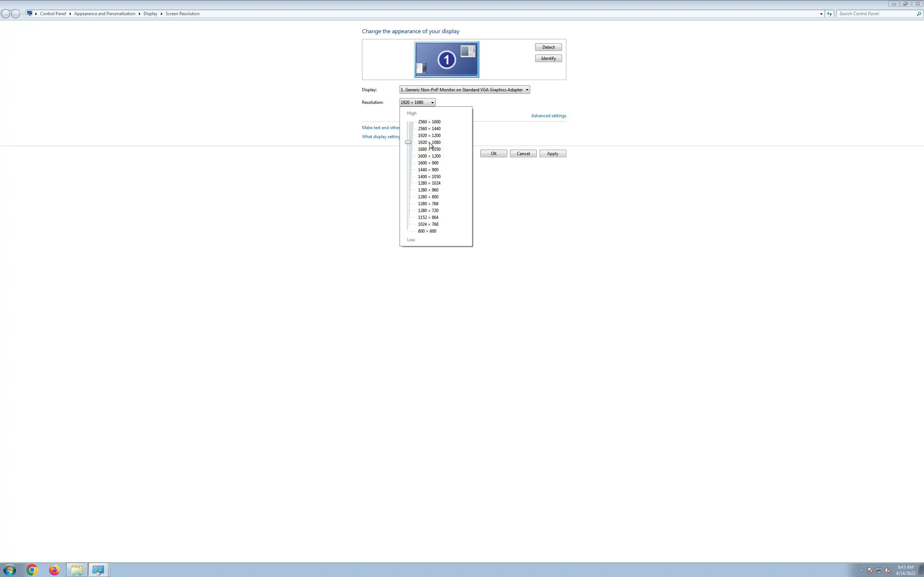This screenshot has height=577, width=924.
Task: Launch Firefox from the taskbar
Action: (54, 570)
